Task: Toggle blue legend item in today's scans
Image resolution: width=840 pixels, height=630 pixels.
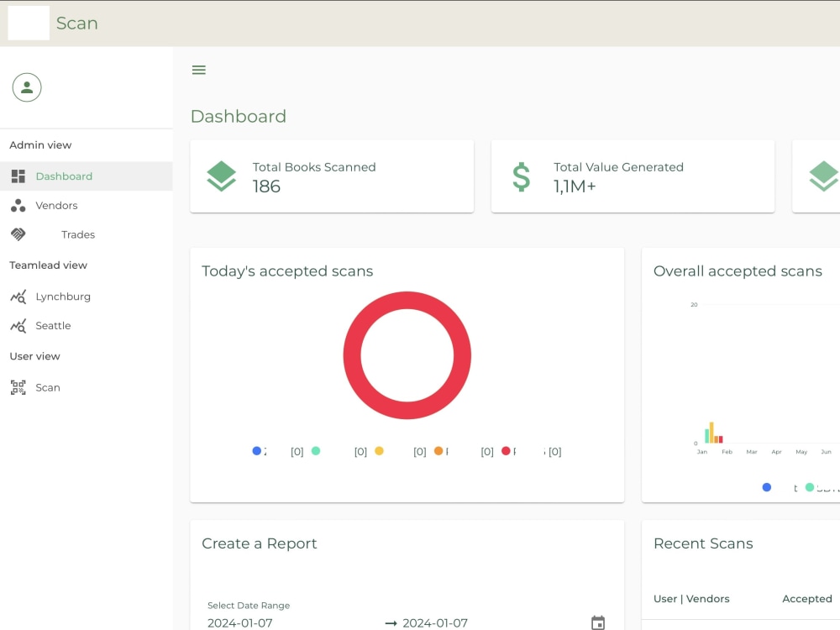Action: pyautogui.click(x=256, y=451)
